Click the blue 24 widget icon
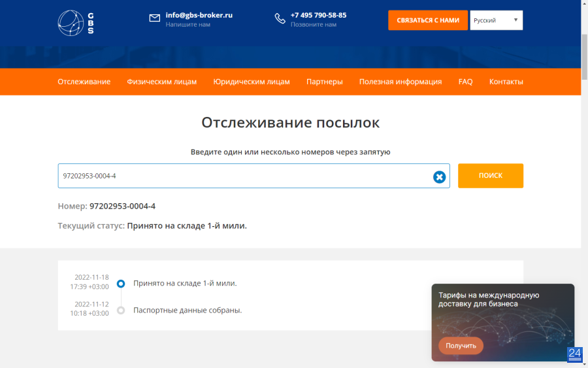The image size is (588, 368). point(574,354)
